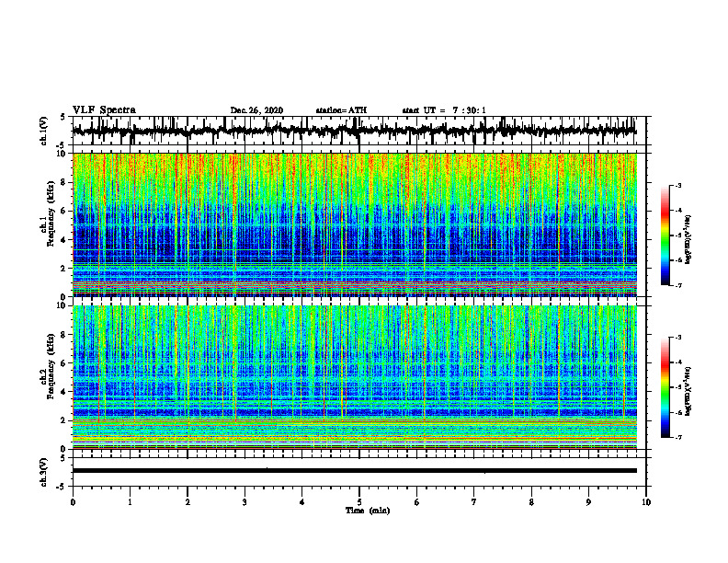Click the ch.2 spectrogram colorbar
Screen dimensions: 728x563
pos(665,387)
